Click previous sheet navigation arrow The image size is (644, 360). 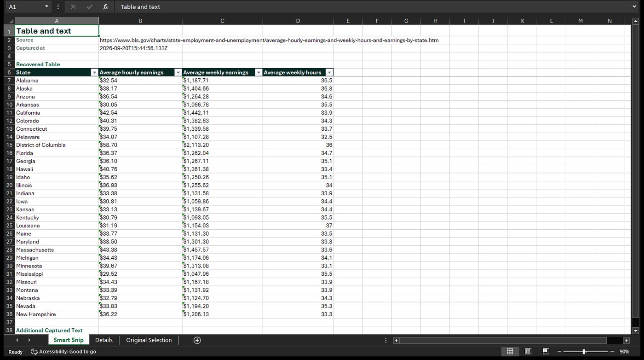(x=17, y=340)
